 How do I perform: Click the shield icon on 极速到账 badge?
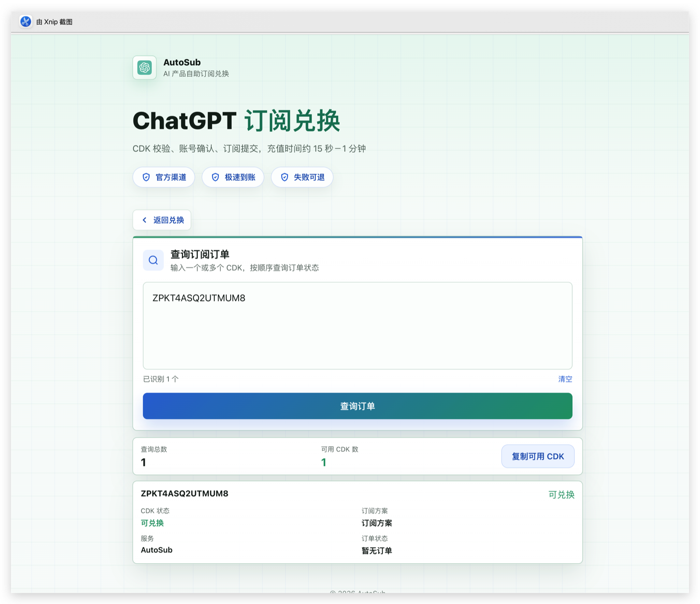[215, 177]
